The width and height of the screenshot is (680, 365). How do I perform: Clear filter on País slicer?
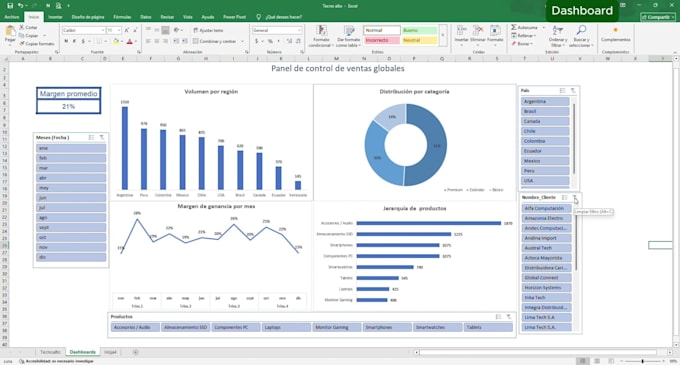pyautogui.click(x=573, y=91)
